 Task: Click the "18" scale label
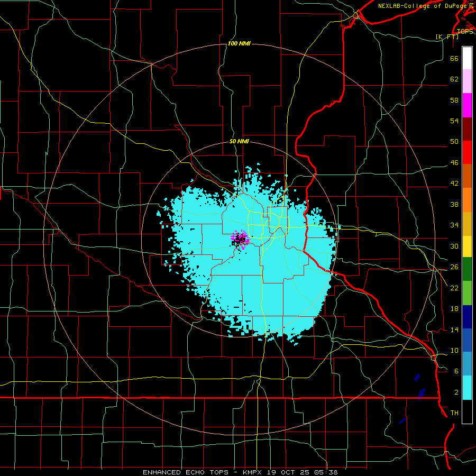click(454, 309)
